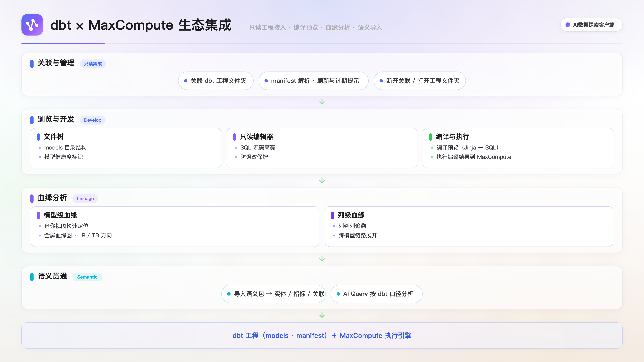The image size is (644, 362).
Task: Open the 模型级血缘 card title
Action: (60, 215)
